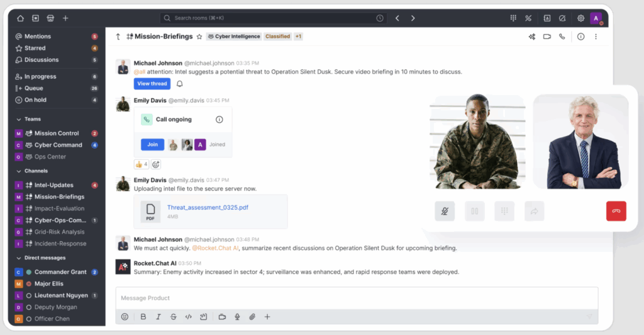Add a reaction with the emoji plus icon
The height and width of the screenshot is (335, 644).
[x=156, y=164]
